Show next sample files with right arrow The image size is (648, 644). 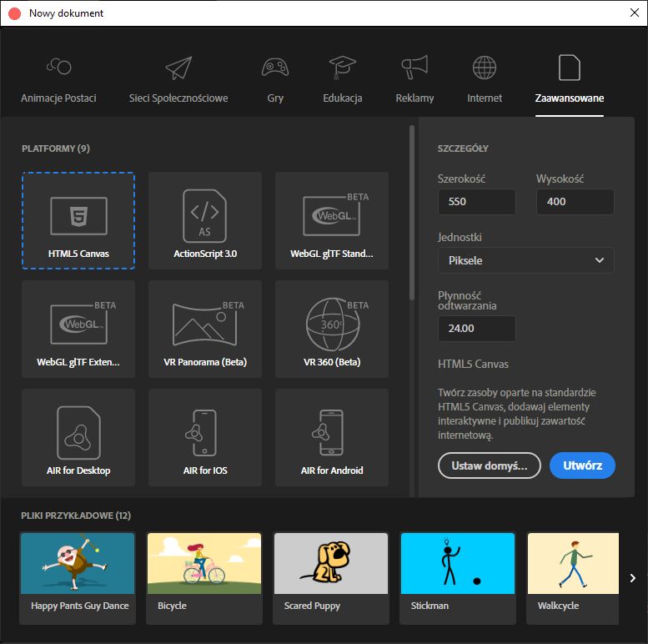click(x=632, y=578)
